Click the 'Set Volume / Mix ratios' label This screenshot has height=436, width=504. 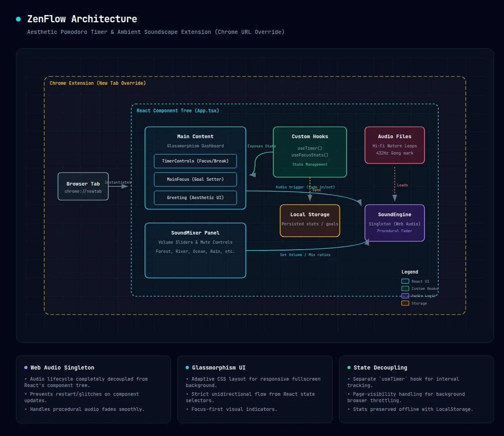(305, 255)
